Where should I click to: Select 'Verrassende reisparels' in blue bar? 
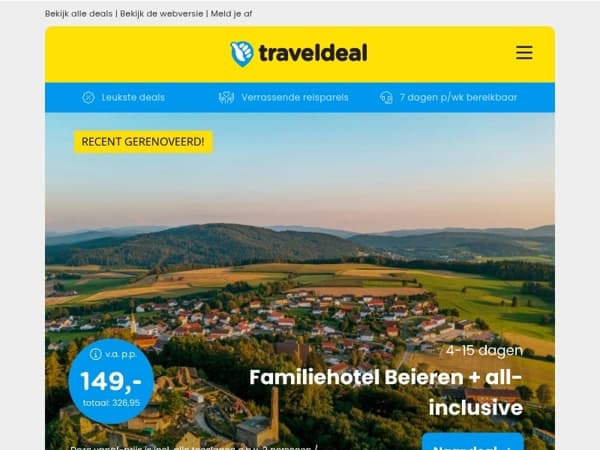[295, 98]
